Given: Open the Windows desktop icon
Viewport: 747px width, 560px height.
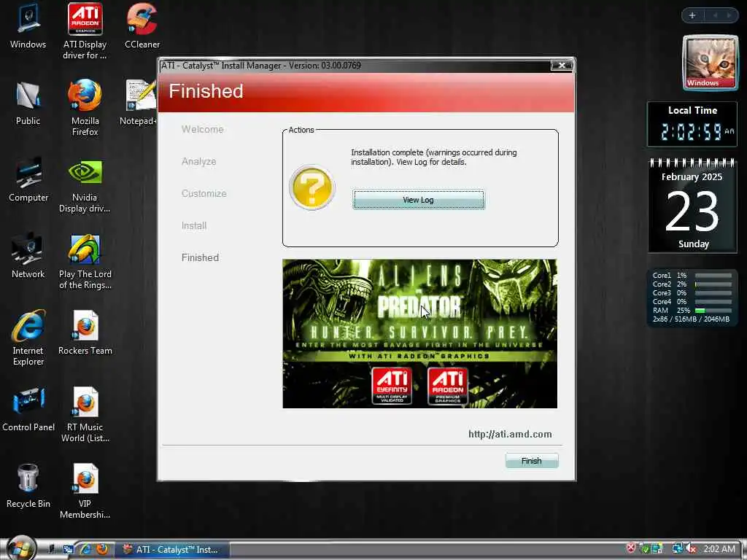Looking at the screenshot, I should (x=28, y=26).
